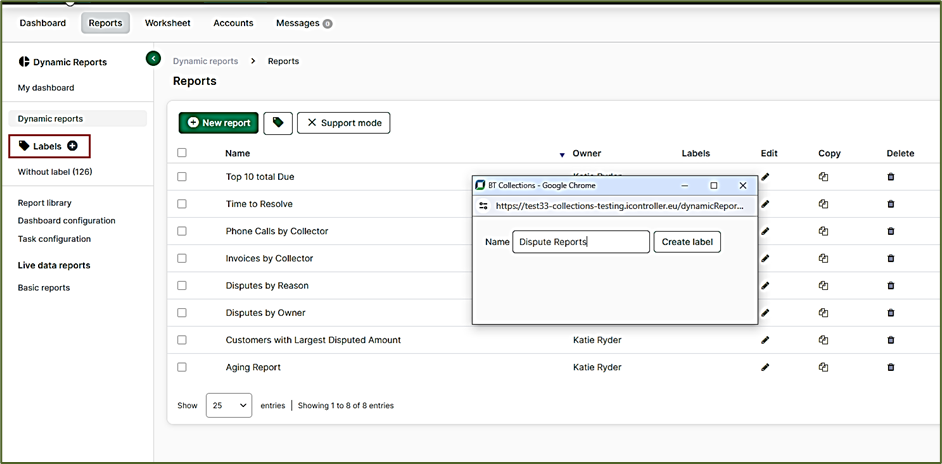Copy the Disputes by Reason report
This screenshot has width=942, height=464.
pyautogui.click(x=824, y=285)
